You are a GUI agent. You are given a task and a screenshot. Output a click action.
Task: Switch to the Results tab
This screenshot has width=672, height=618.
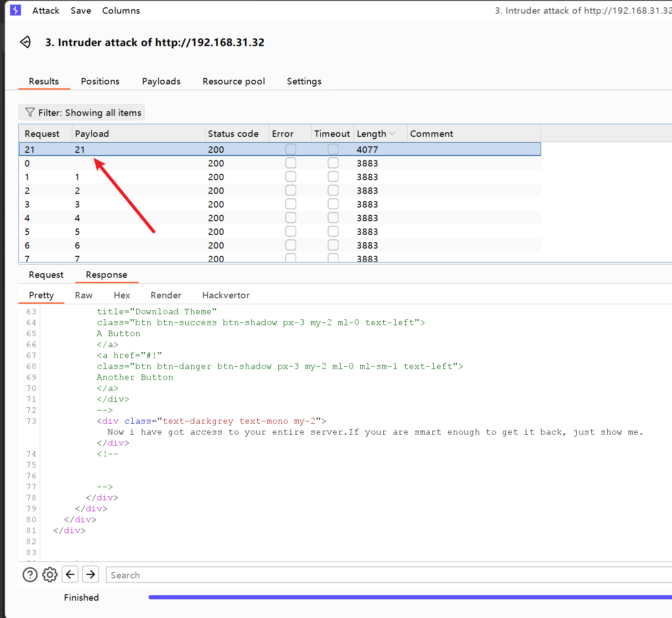tap(44, 81)
